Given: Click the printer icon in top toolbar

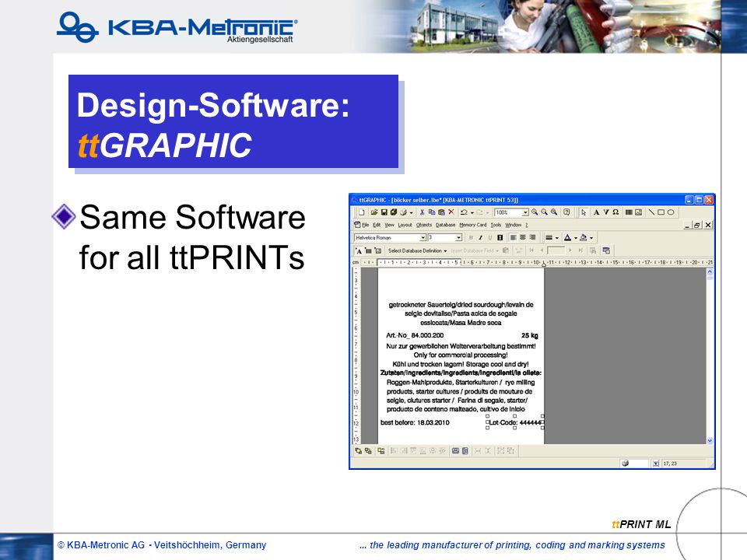Looking at the screenshot, I should [404, 212].
